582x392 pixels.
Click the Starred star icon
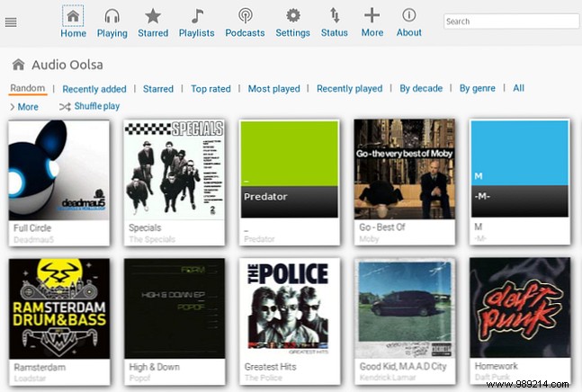pos(153,16)
